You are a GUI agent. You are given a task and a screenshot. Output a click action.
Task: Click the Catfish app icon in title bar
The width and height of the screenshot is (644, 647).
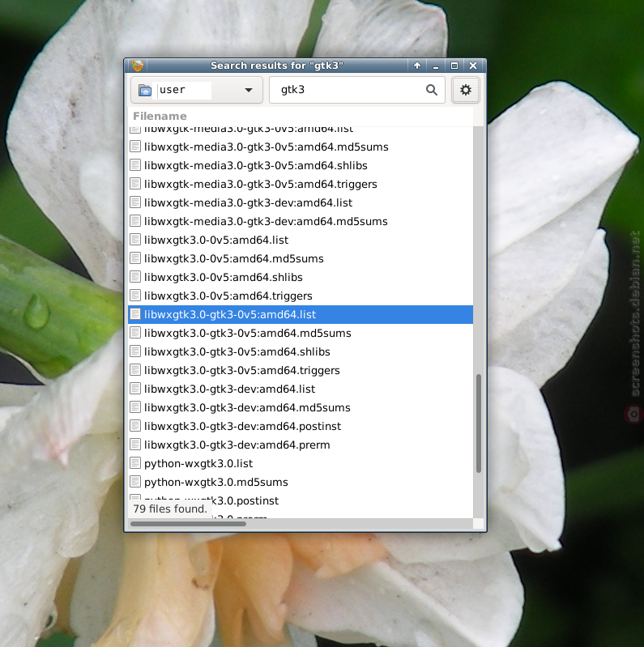[138, 66]
